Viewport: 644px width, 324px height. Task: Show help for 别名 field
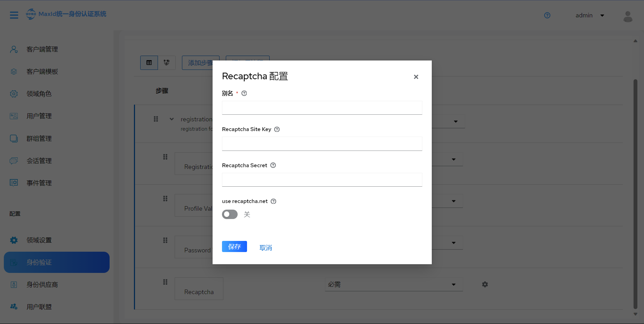[x=244, y=93]
